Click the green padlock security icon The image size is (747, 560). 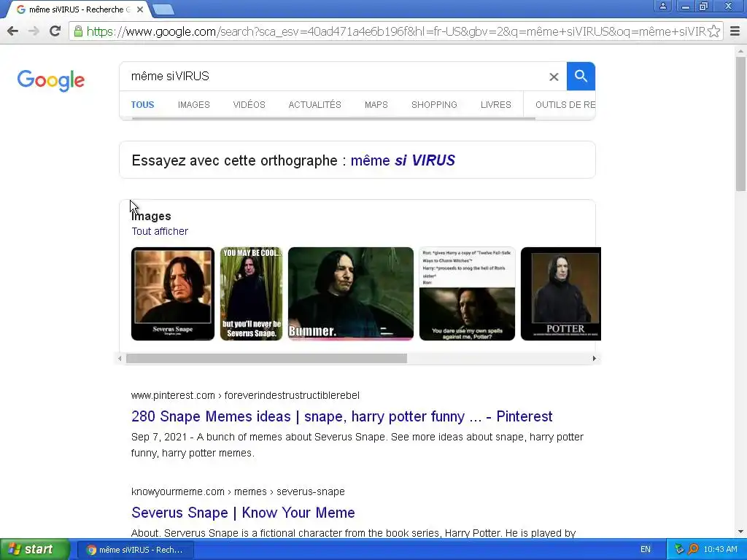[78, 31]
